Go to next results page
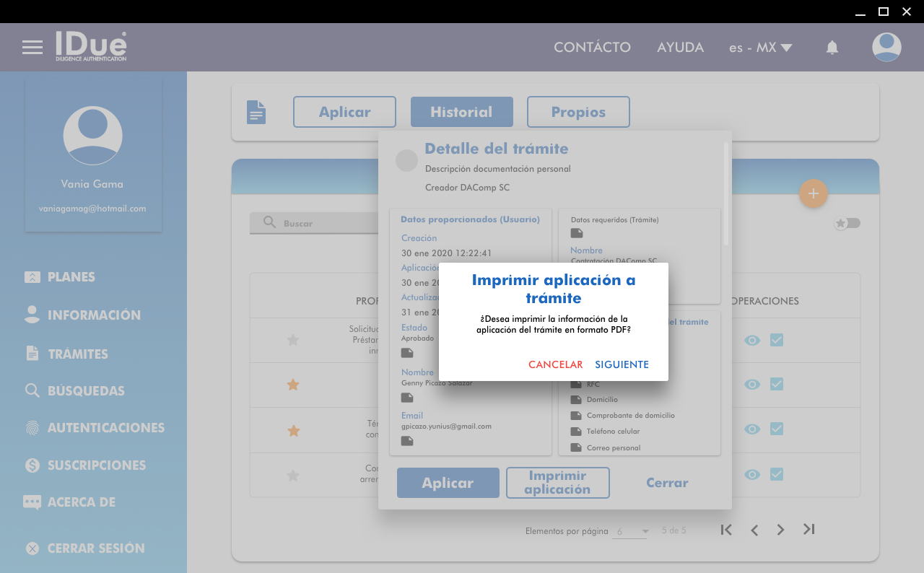 coord(780,530)
